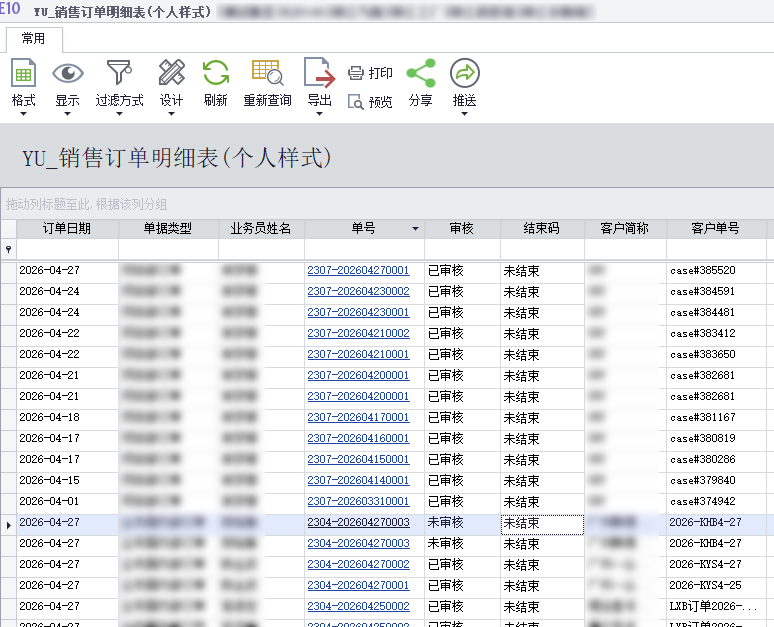Viewport: 774px width, 627px height.
Task: Push the report via 推送
Action: pos(464,82)
